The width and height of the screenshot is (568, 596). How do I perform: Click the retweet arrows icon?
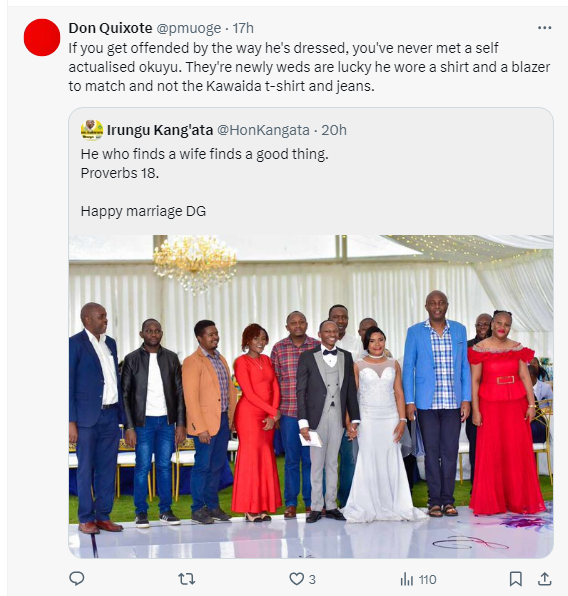pyautogui.click(x=187, y=579)
